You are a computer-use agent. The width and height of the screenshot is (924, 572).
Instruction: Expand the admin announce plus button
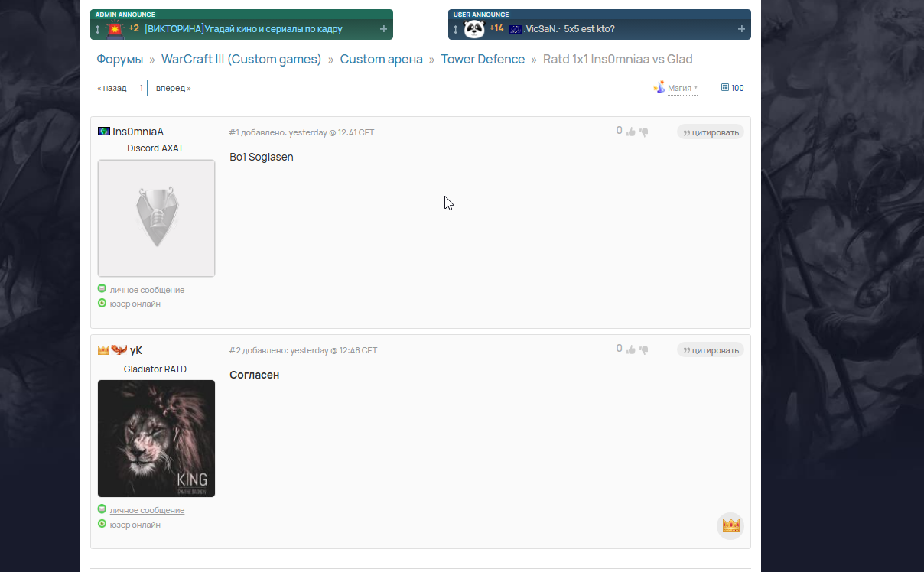[x=383, y=29]
